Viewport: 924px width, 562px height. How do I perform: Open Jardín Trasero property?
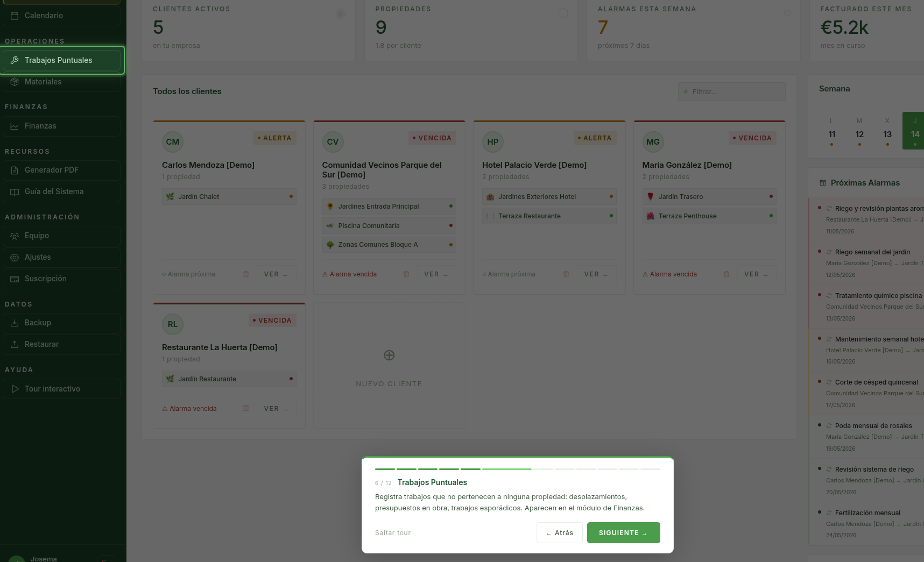(x=709, y=197)
